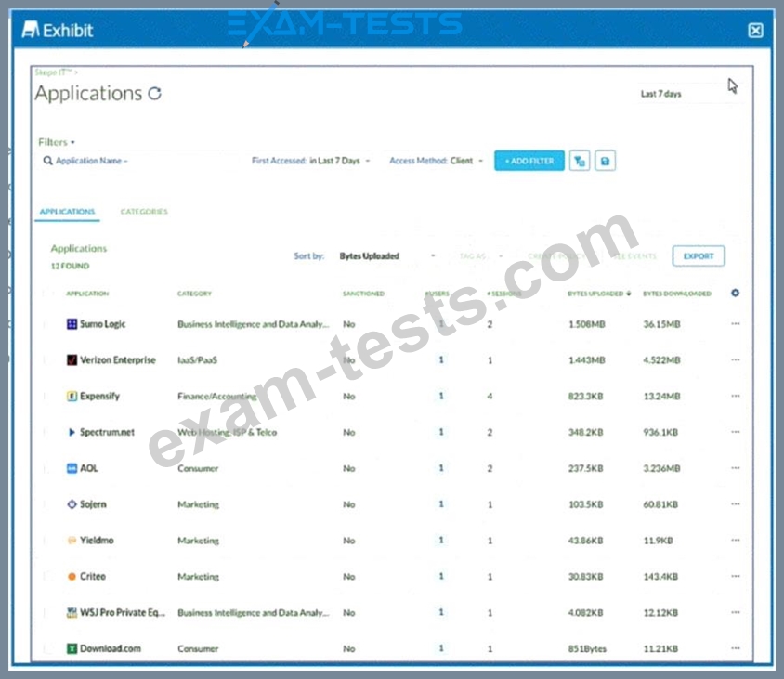Select the Download.com row checkbox
The height and width of the screenshot is (679, 784).
coord(48,648)
